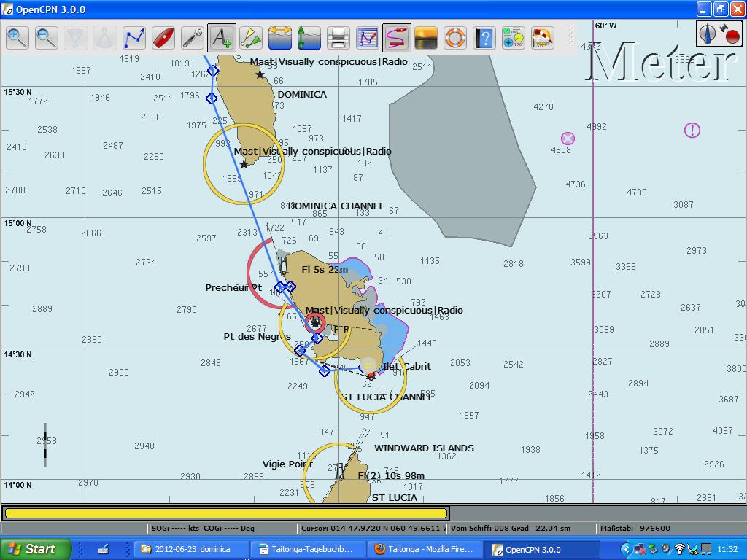Click the ST LUCIA CHANNEL label
Image resolution: width=747 pixels, height=560 pixels.
click(387, 397)
